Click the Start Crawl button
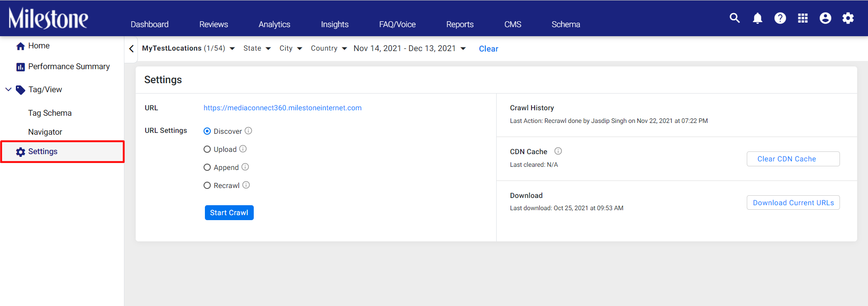Image resolution: width=868 pixels, height=306 pixels. tap(229, 213)
